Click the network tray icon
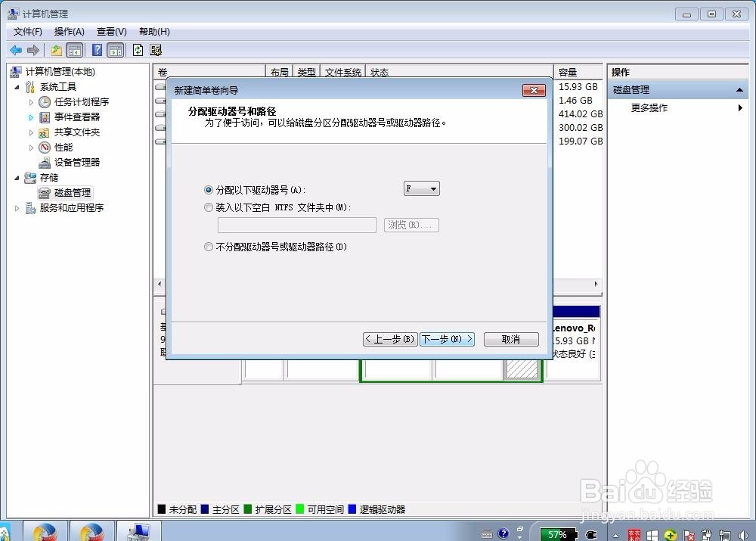Viewport: 756px width, 541px height. 725,535
